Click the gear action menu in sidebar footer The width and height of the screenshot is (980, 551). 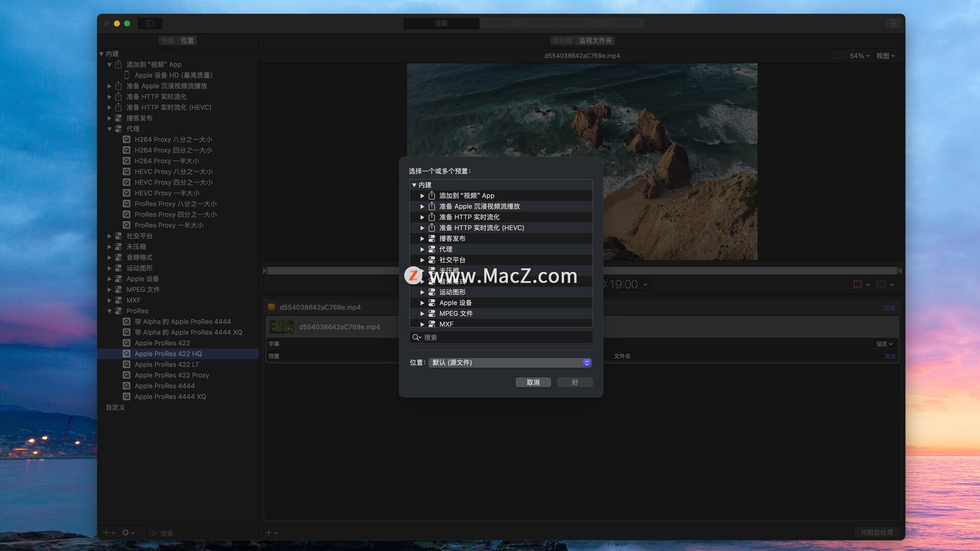pyautogui.click(x=126, y=533)
